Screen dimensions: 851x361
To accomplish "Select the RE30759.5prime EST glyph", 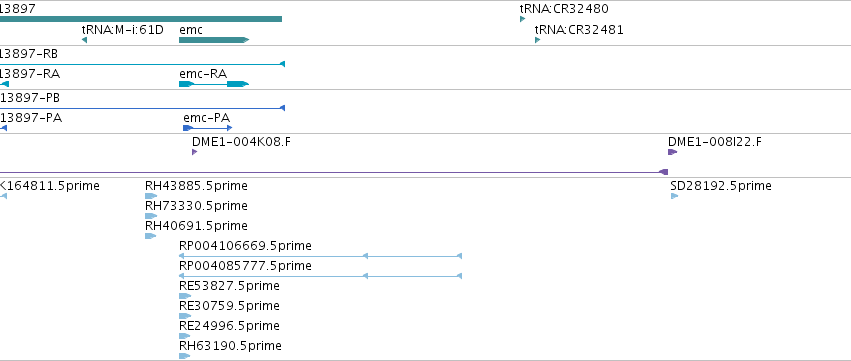I will coord(185,316).
